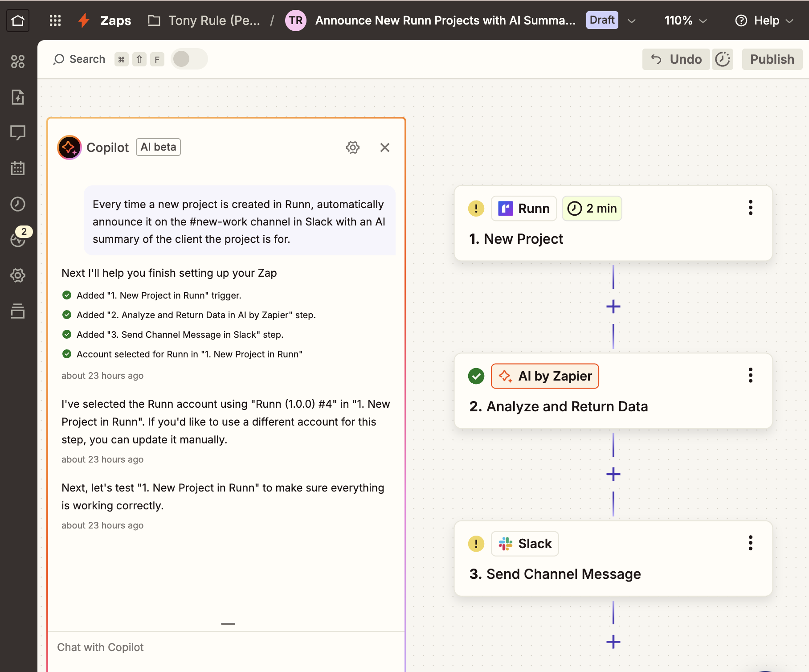This screenshot has height=672, width=809.
Task: Type in Chat with Copilot field
Action: pyautogui.click(x=226, y=647)
